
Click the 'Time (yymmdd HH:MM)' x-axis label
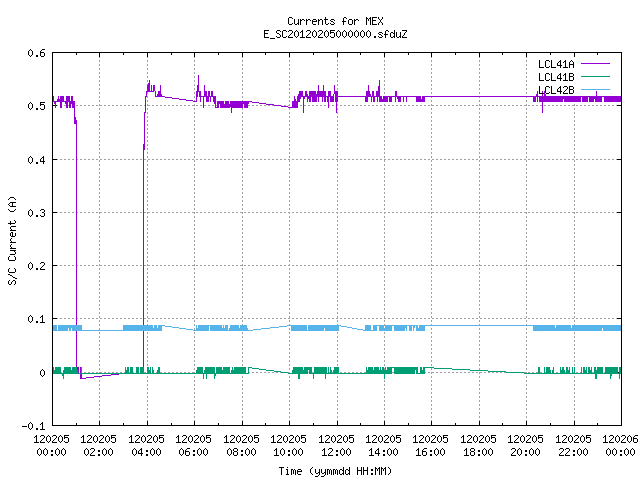tap(335, 471)
